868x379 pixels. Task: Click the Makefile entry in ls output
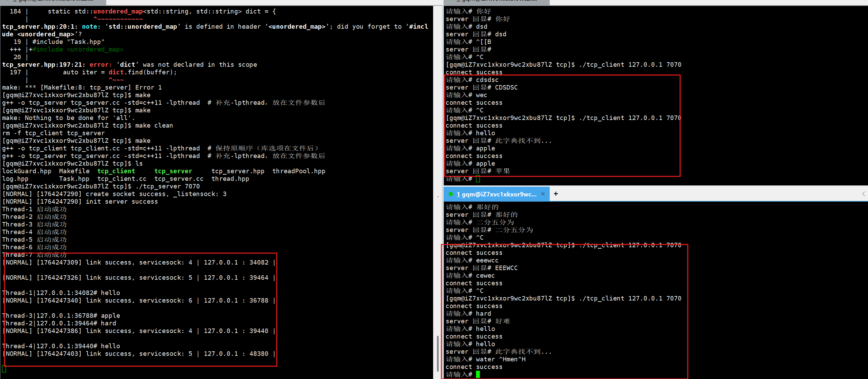[x=74, y=171]
